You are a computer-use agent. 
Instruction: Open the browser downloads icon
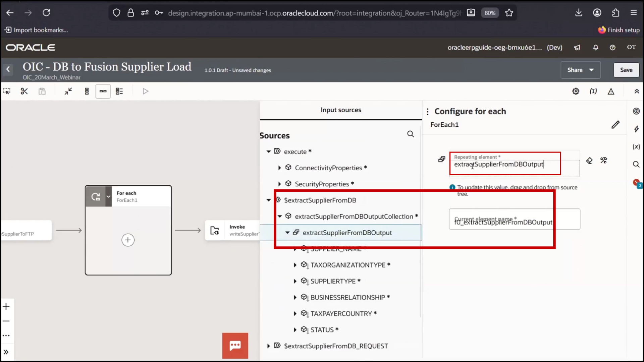579,13
